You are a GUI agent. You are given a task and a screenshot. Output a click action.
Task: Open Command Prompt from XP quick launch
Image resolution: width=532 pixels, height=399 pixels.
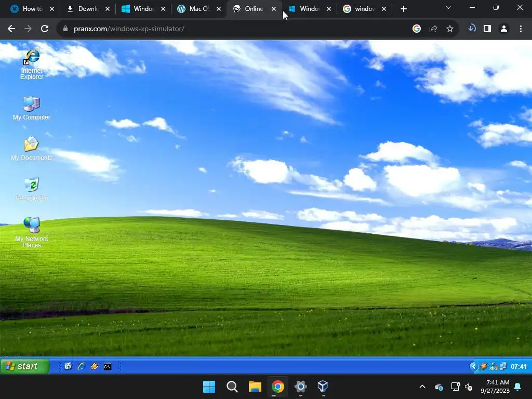point(108,366)
